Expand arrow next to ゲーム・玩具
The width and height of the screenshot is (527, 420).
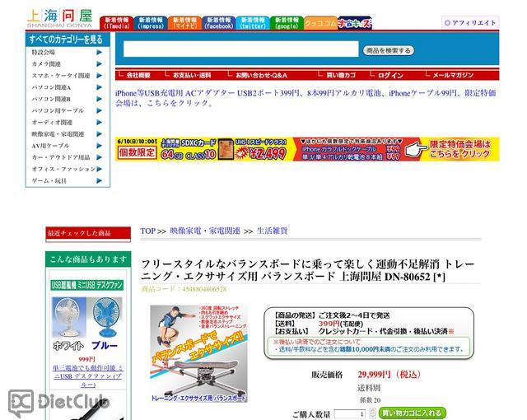[99, 180]
